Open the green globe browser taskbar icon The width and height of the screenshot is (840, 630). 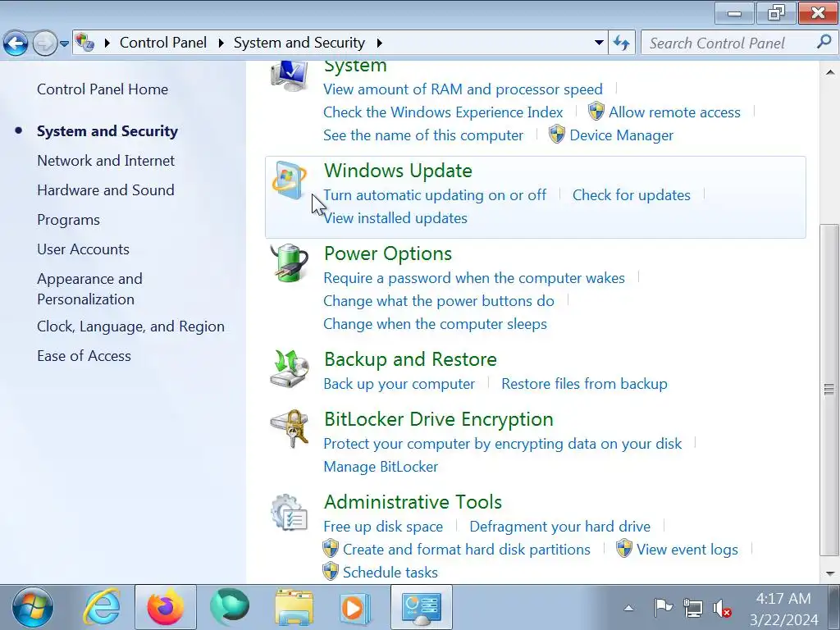click(x=230, y=608)
